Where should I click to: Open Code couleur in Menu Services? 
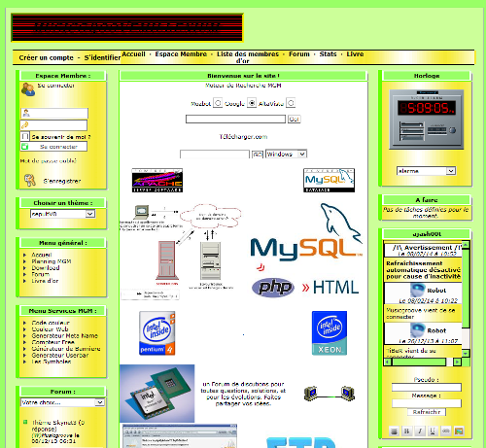click(51, 323)
